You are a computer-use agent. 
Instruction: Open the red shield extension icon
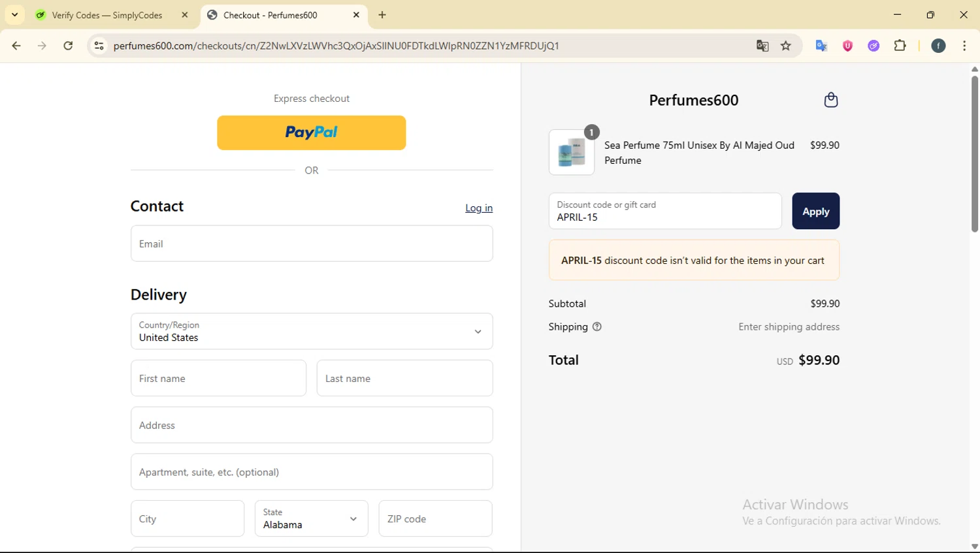[847, 46]
